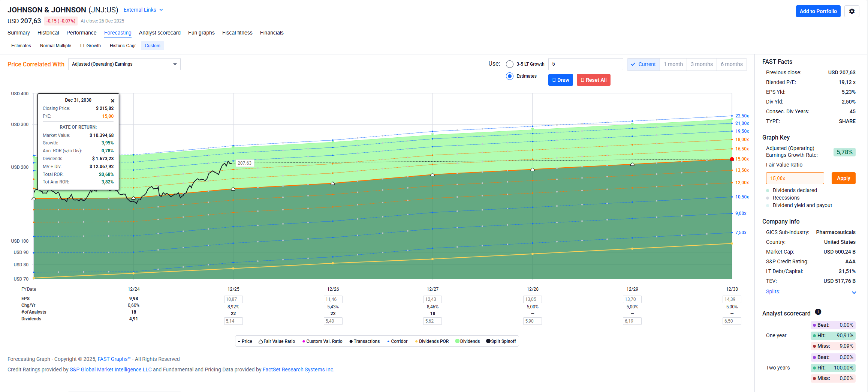This screenshot has height=392, width=868.
Task: Click Add to Portfolio button
Action: click(x=818, y=11)
